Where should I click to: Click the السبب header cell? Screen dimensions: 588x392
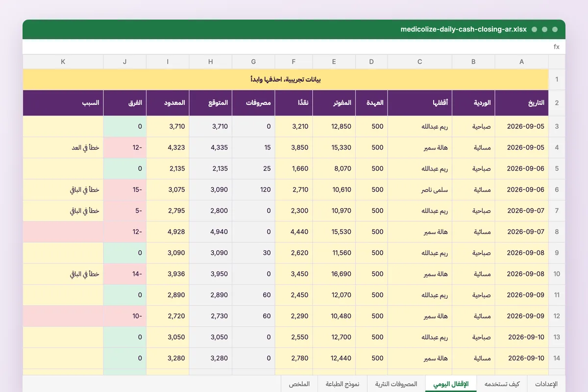click(x=63, y=103)
